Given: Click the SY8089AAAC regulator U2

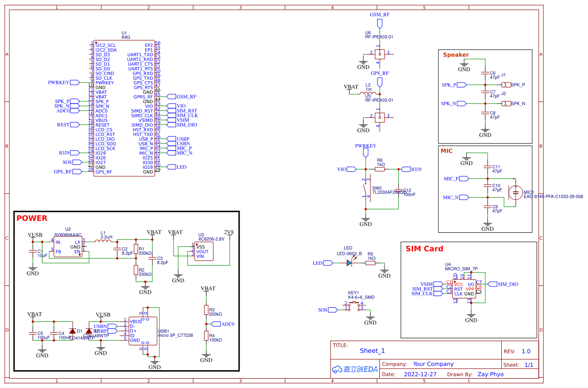Looking at the screenshot, I should pyautogui.click(x=68, y=246).
